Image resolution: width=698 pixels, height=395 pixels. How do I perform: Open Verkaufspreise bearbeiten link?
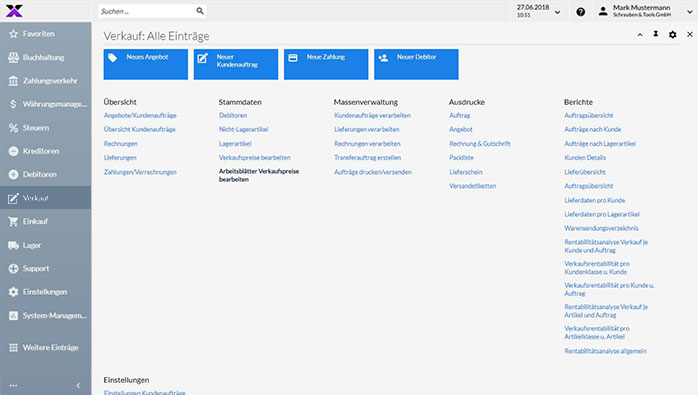pos(255,158)
